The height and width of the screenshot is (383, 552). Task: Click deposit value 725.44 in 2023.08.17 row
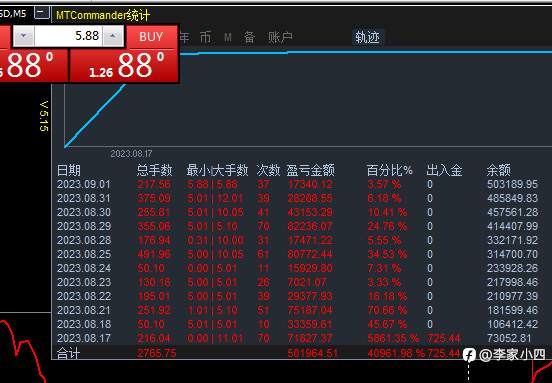pos(444,338)
